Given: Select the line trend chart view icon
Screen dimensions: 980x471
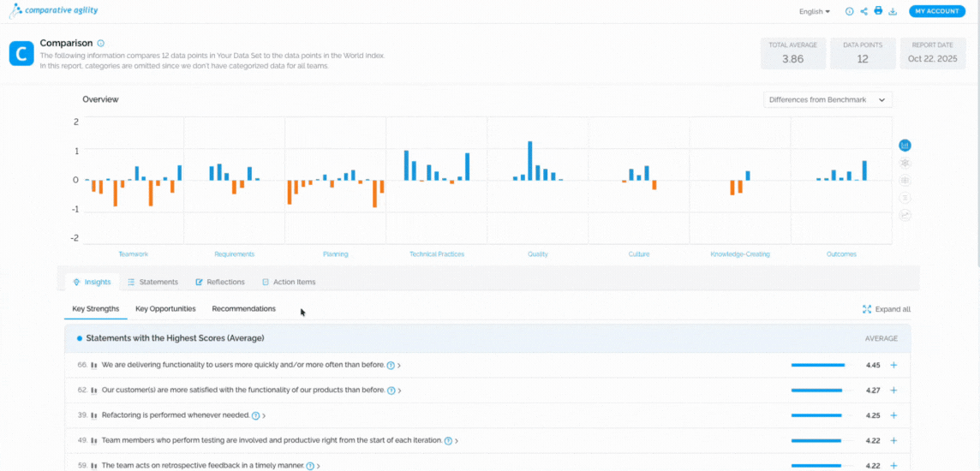Looking at the screenshot, I should coord(905,215).
